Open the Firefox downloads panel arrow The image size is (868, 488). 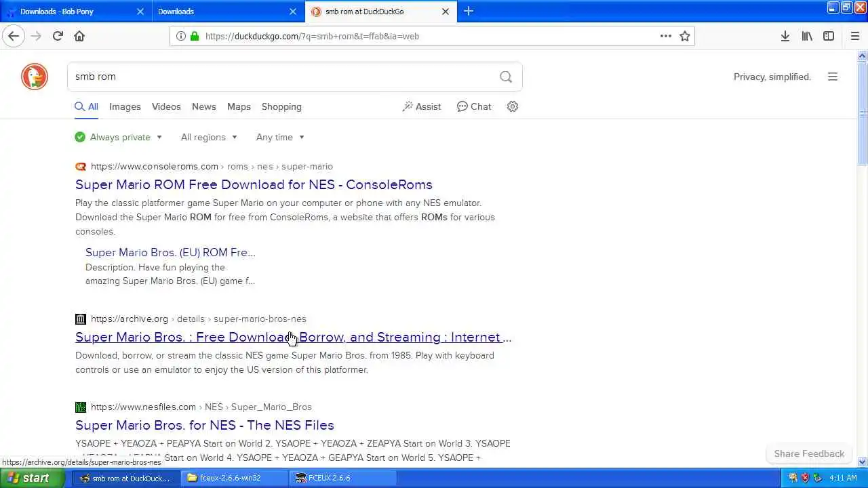(785, 36)
